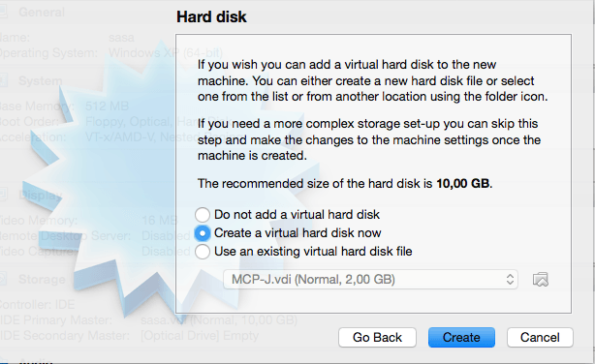Click the General section header
The width and height of the screenshot is (595, 364).
42,13
